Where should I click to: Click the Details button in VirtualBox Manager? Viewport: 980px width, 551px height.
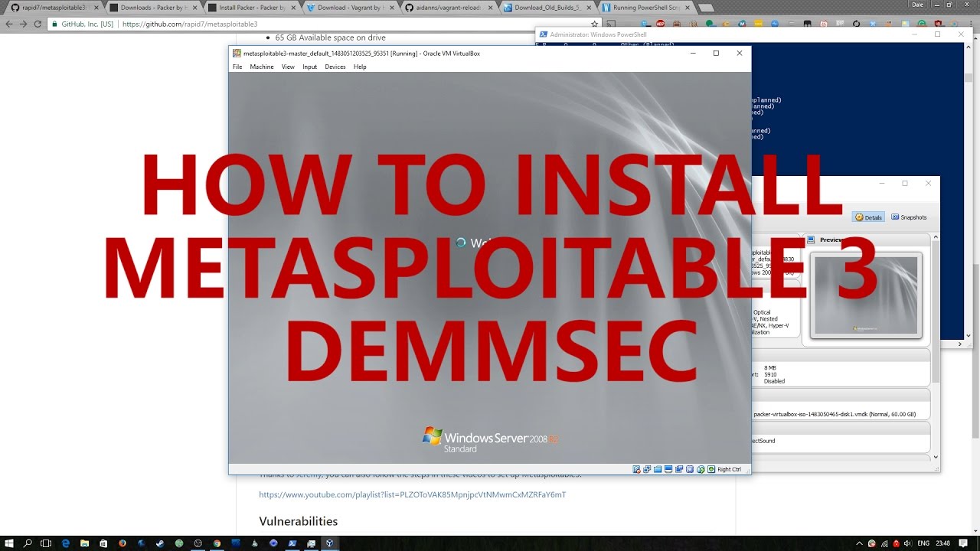[868, 217]
